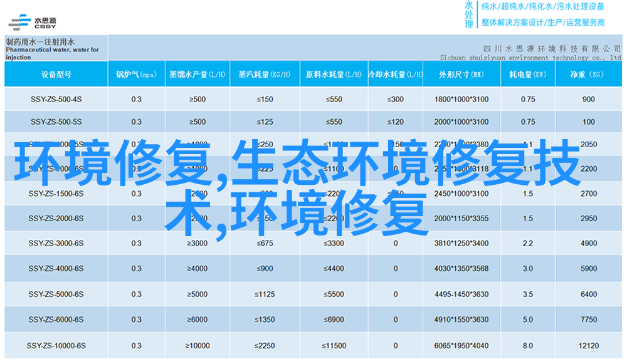Screen dimensions: 627x364
Task: Click '≤675' steam consumption cell
Action: pos(265,243)
